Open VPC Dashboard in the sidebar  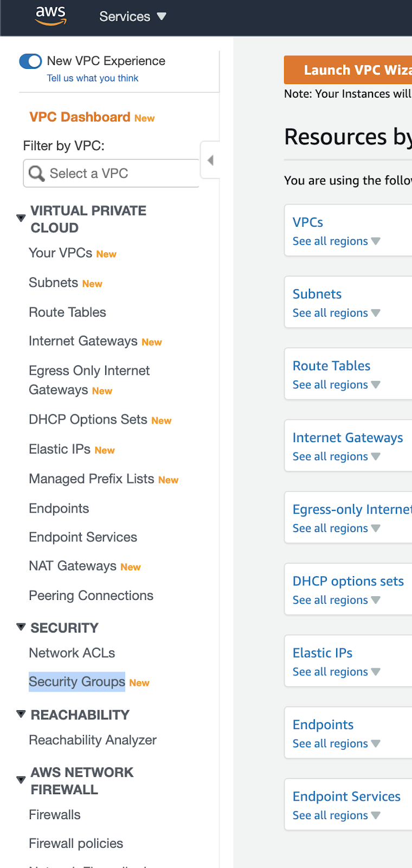click(x=80, y=117)
